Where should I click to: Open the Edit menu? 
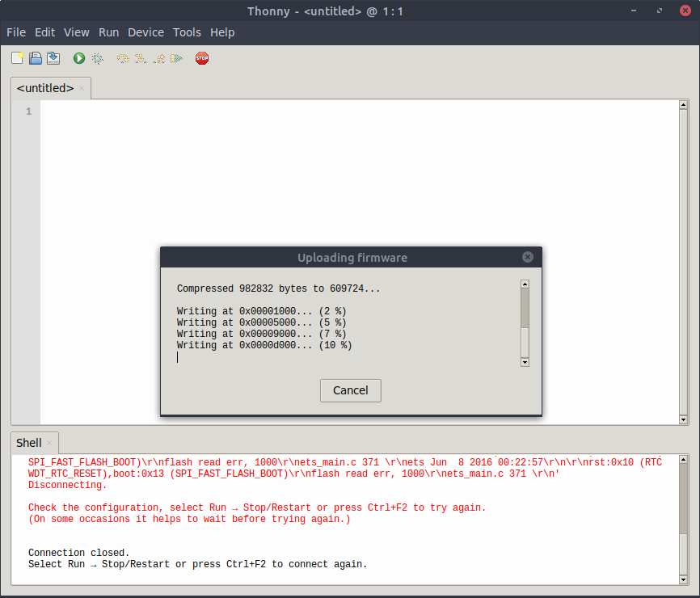tap(44, 32)
